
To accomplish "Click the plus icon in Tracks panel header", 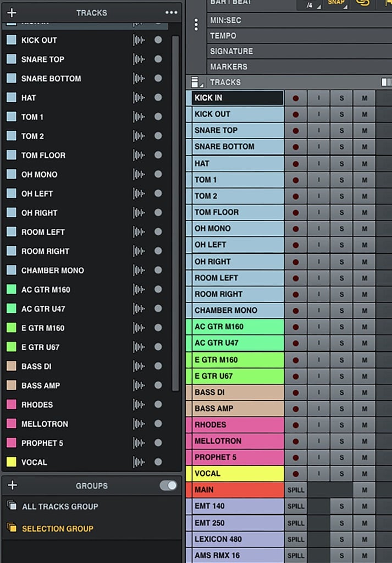I will click(12, 13).
